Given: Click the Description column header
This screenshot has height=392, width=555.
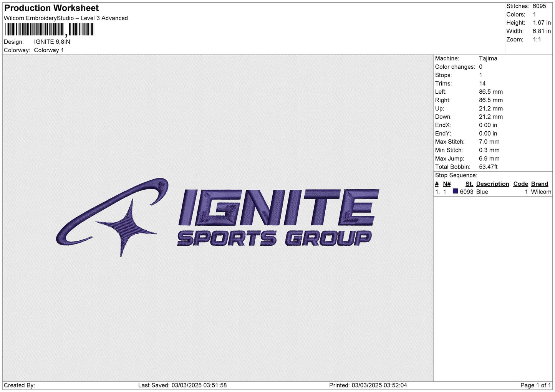Looking at the screenshot, I should [492, 184].
